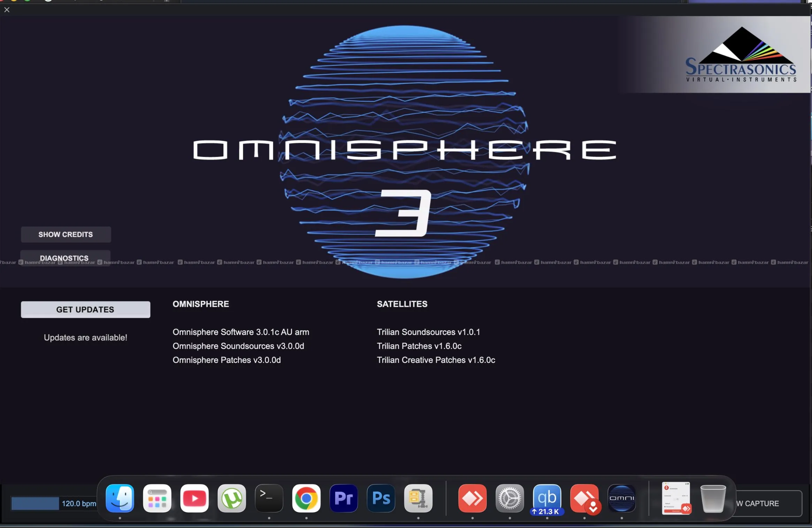Screen dimensions: 812x528
Task: Open Finder from the Dock
Action: (120, 498)
